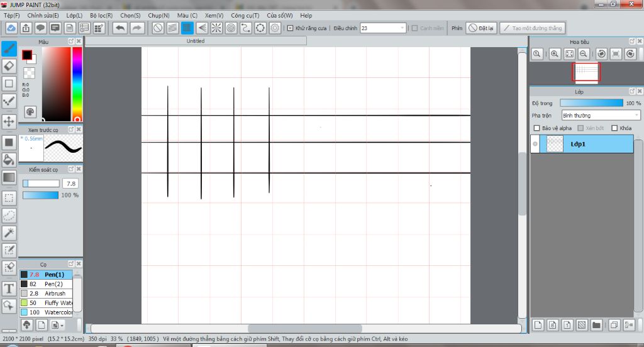Adjust the brush opacity 100% slider
This screenshot has height=347, width=644.
coord(40,195)
